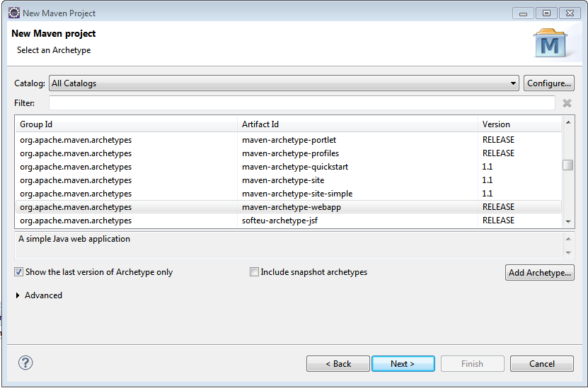Click the archetype list scroll up arrow
The height and width of the screenshot is (388, 588).
(x=568, y=122)
